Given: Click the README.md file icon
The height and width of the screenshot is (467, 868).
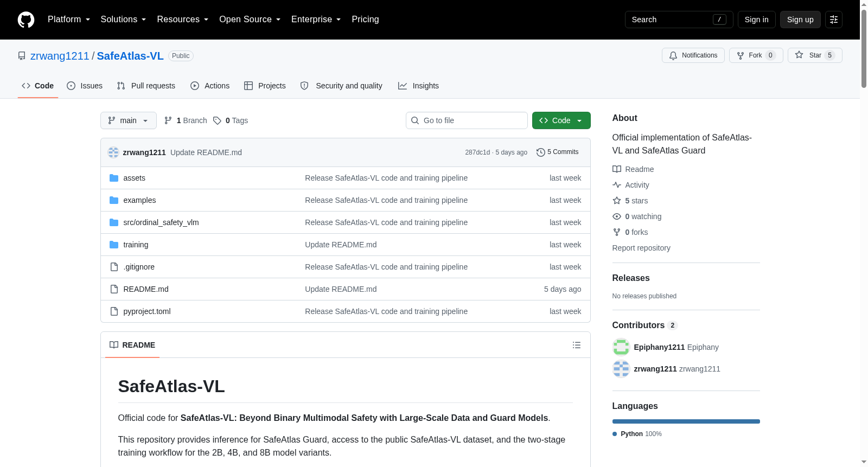Looking at the screenshot, I should tap(114, 289).
